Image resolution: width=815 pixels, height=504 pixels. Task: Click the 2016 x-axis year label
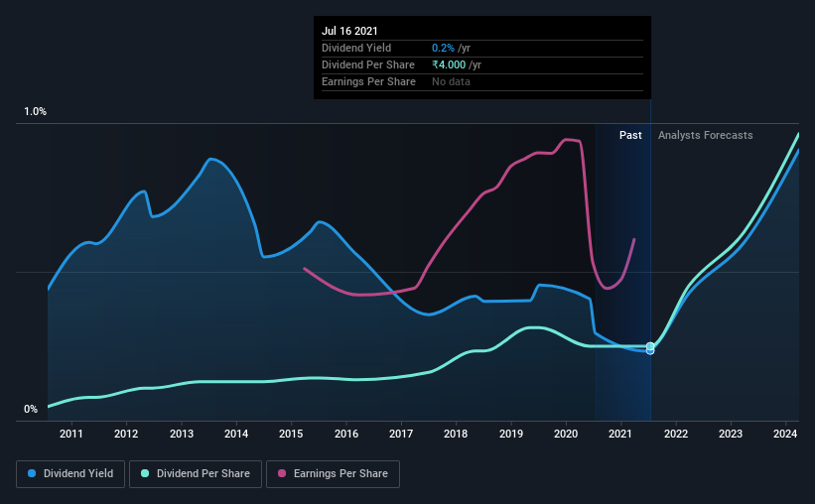[x=346, y=434]
